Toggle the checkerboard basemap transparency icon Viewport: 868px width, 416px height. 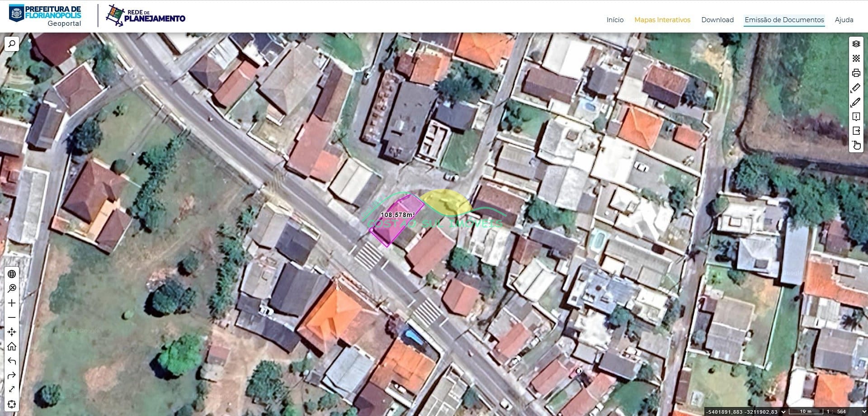(856, 58)
